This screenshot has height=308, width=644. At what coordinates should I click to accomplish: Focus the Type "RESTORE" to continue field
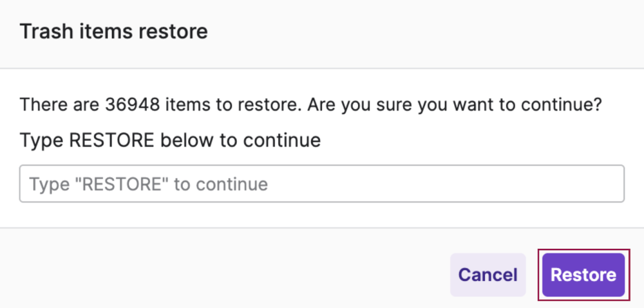pos(322,185)
